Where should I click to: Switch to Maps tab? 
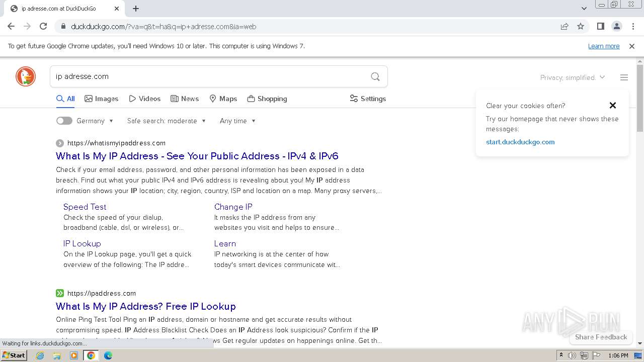point(223,99)
